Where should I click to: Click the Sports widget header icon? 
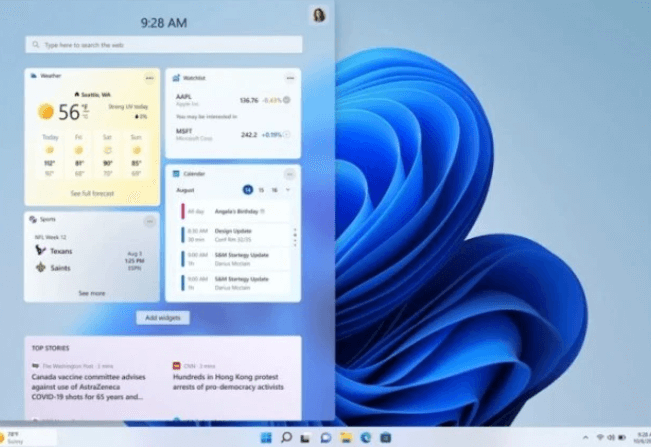(33, 219)
